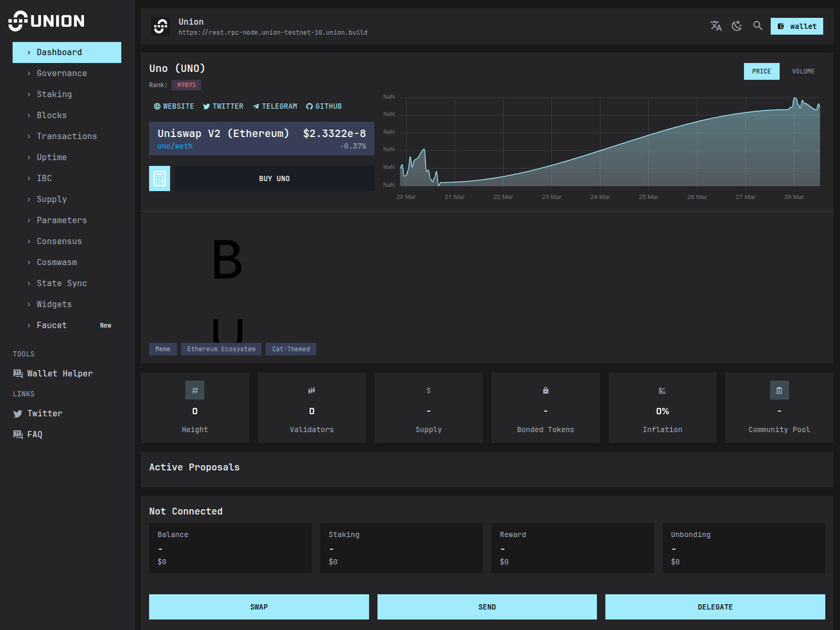Switch chart to Volume
The height and width of the screenshot is (630, 840).
point(803,71)
